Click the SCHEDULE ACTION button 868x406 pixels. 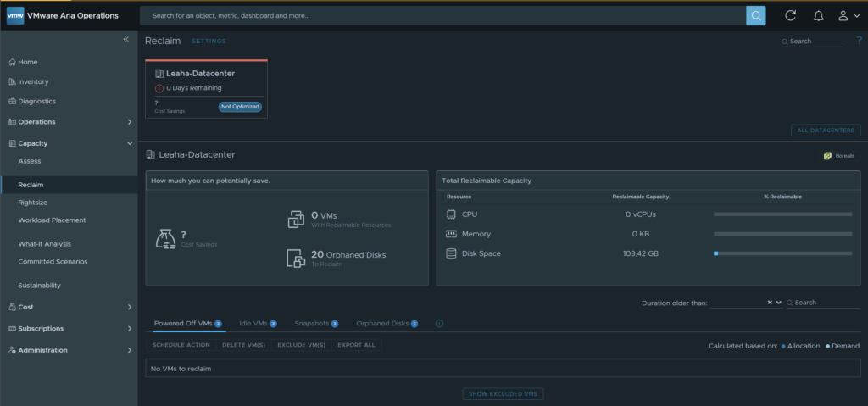click(x=181, y=345)
